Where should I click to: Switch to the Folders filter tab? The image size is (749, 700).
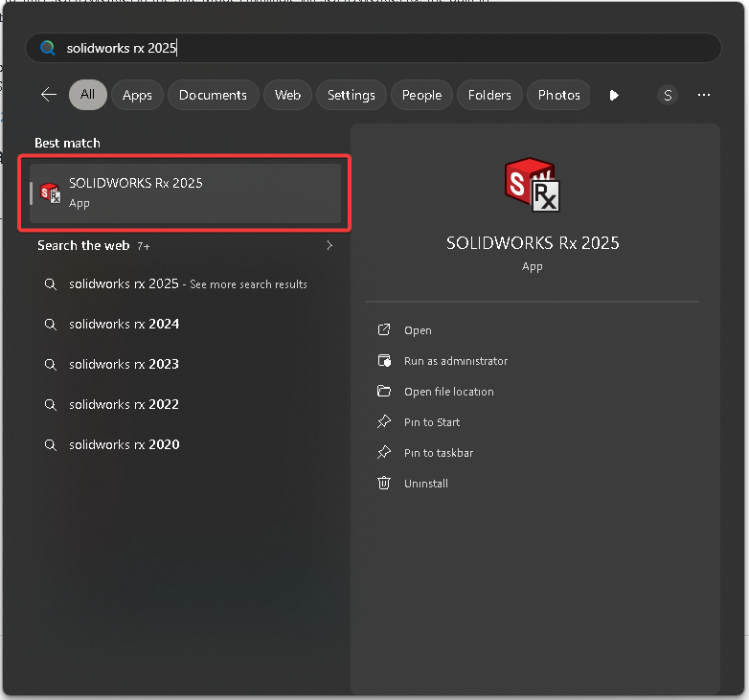coord(489,95)
